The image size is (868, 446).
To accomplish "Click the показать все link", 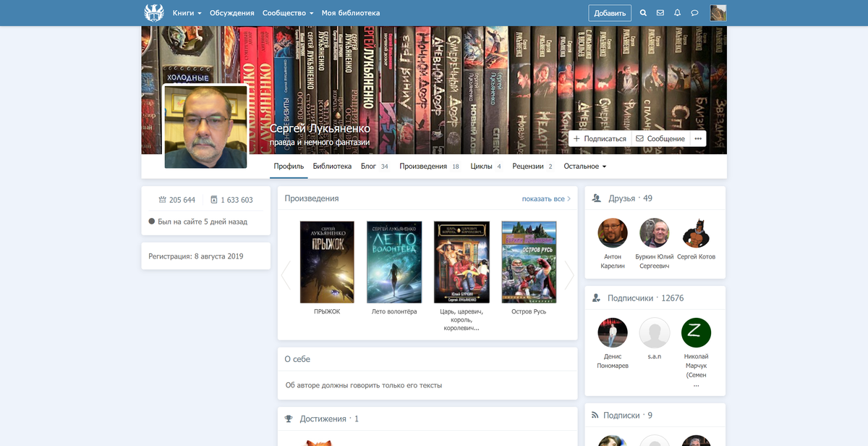I will tap(546, 198).
